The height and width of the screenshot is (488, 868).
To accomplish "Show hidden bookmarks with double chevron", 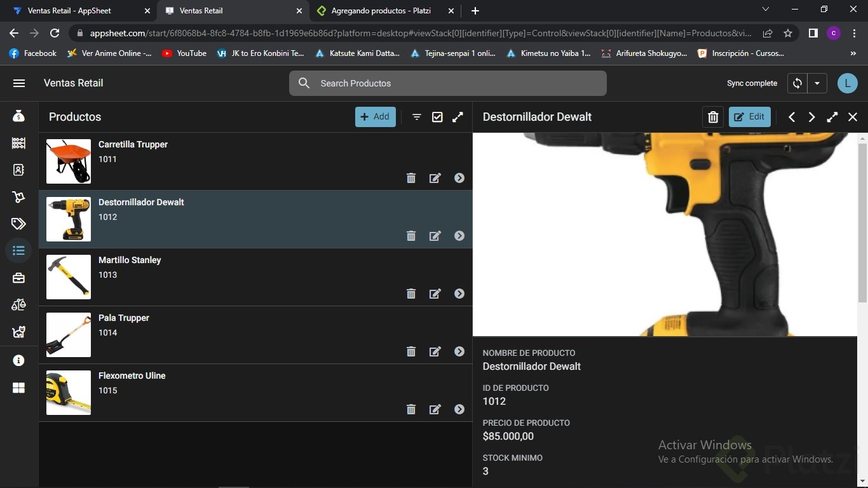I will [853, 53].
